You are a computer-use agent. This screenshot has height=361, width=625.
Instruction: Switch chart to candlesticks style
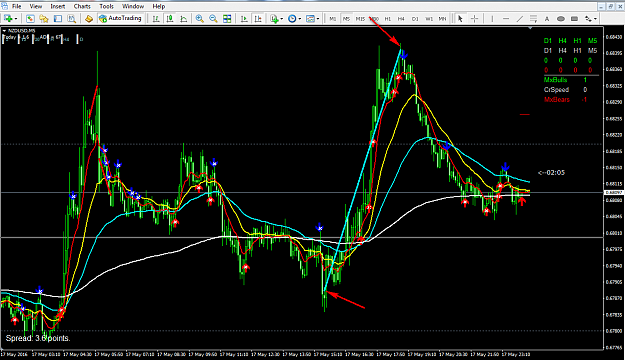tap(170, 18)
